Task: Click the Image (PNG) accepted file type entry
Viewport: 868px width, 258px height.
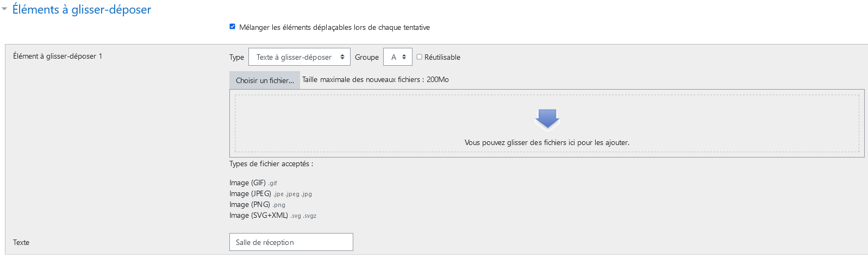Action: 257,204
